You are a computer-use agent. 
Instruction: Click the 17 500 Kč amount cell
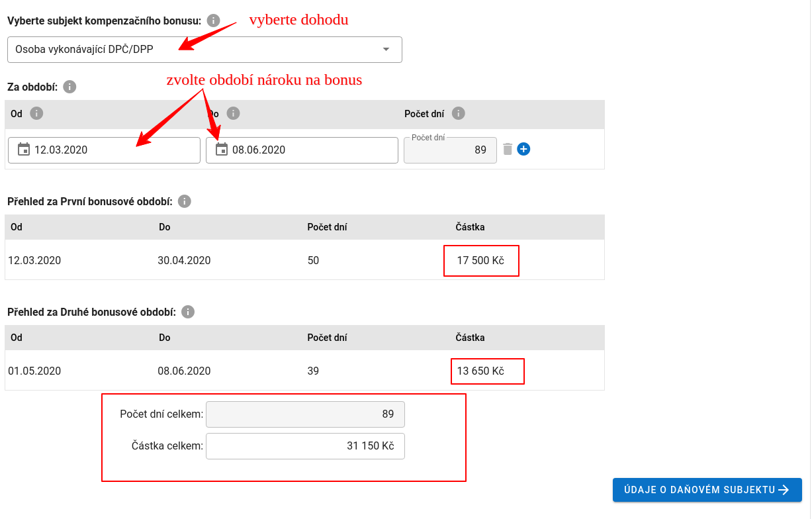(480, 261)
